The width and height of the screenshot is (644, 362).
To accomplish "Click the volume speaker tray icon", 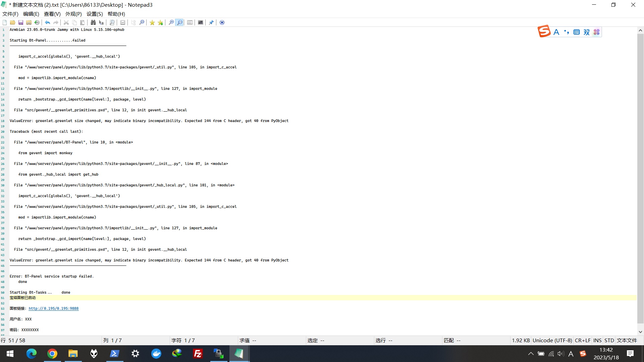I will [561, 354].
